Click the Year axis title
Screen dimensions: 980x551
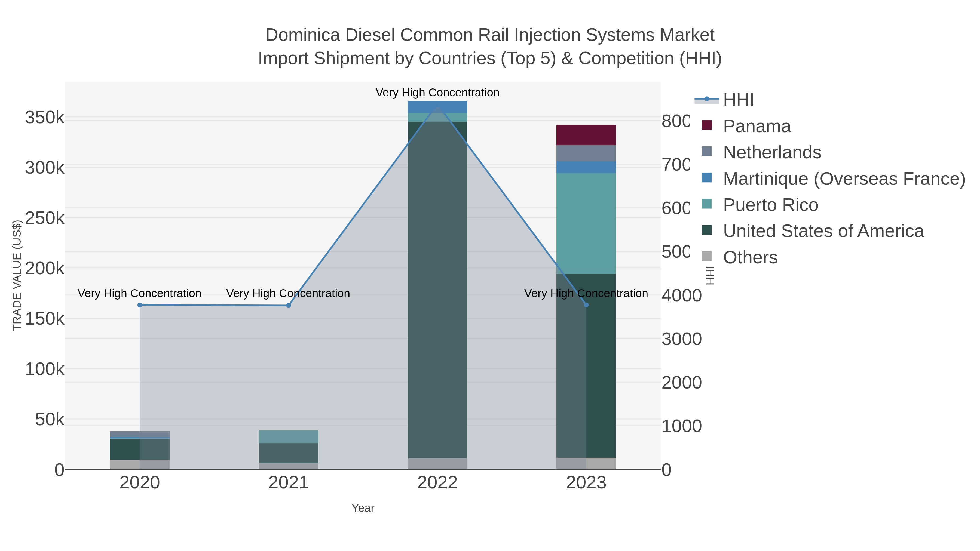click(x=363, y=508)
